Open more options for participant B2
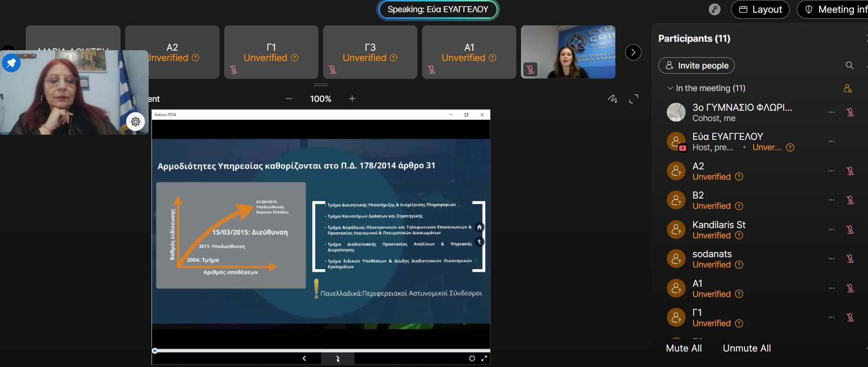 pyautogui.click(x=831, y=200)
